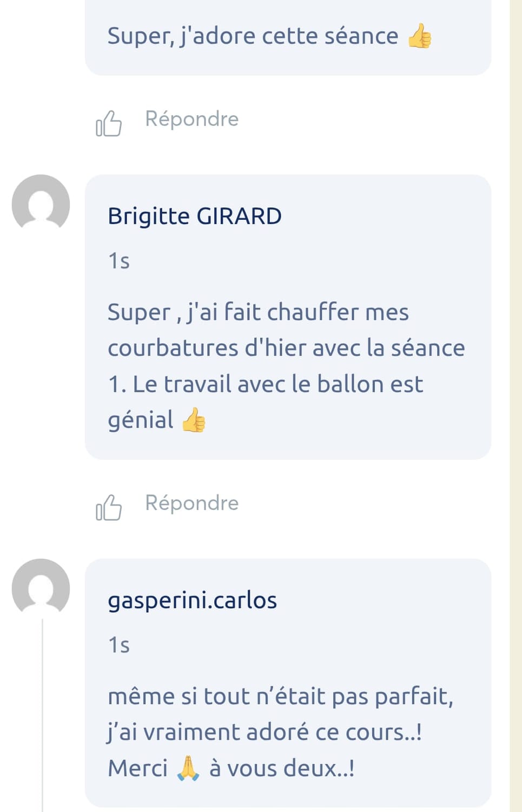The height and width of the screenshot is (812, 522).
Task: Click the thread line below gasperini.carlos's avatar
Action: point(42,715)
